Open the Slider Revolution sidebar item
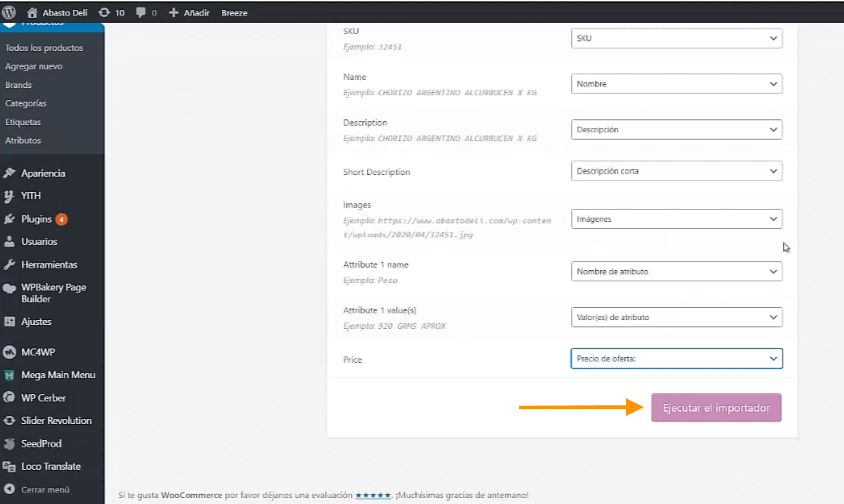The width and height of the screenshot is (844, 504). (56, 421)
